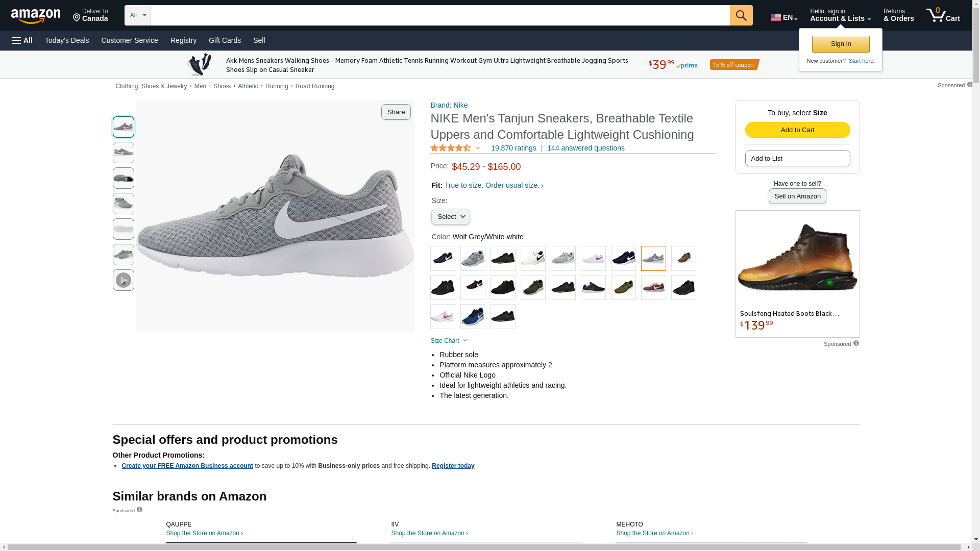Open the Add to List dropdown
The image size is (980, 551).
point(797,159)
